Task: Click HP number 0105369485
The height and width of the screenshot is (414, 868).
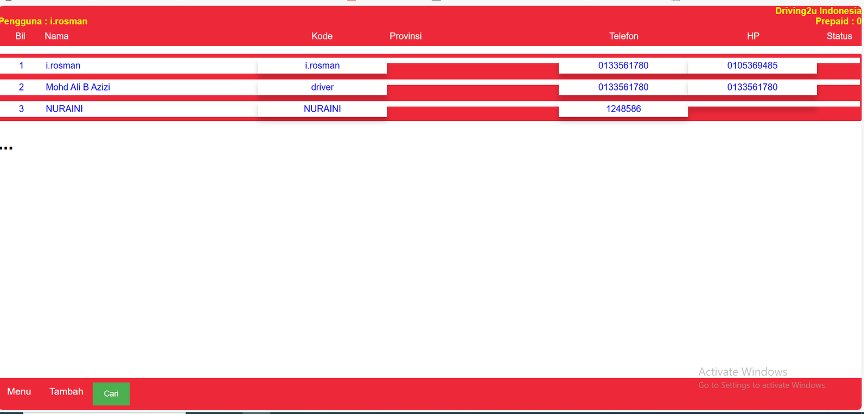Action: [x=752, y=66]
